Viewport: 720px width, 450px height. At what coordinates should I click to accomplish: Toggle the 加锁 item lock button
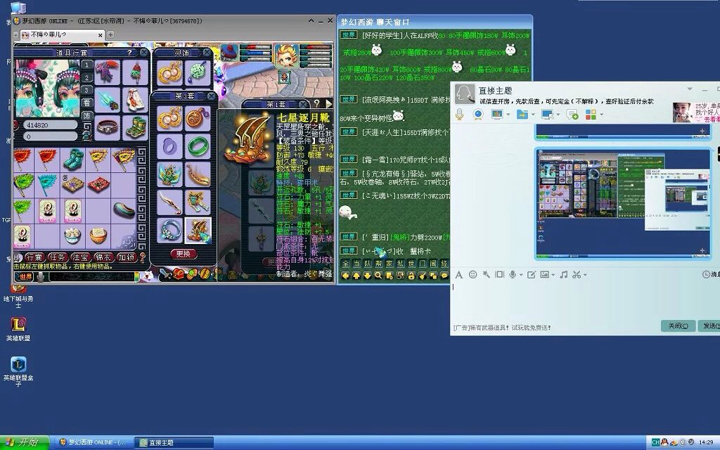[x=126, y=257]
